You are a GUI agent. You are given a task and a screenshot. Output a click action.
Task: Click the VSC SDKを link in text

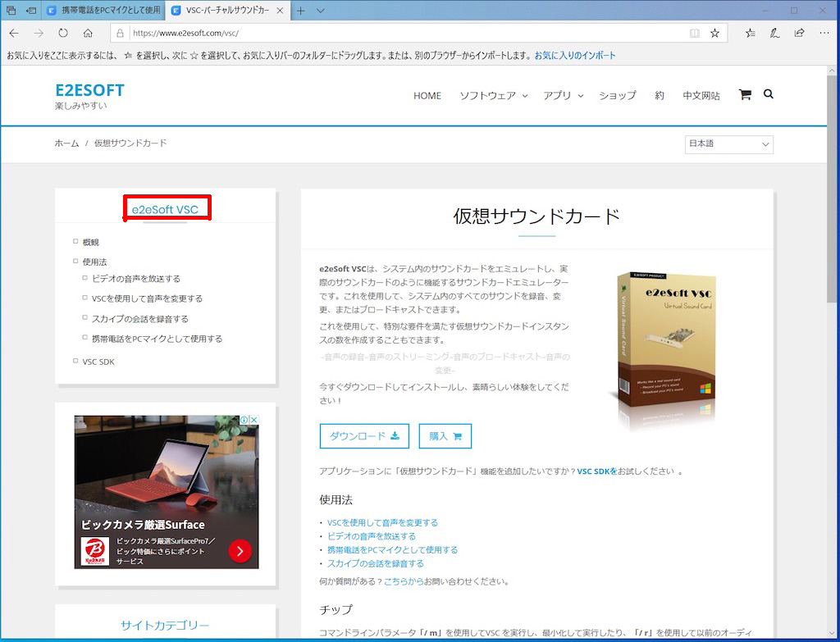(x=597, y=471)
